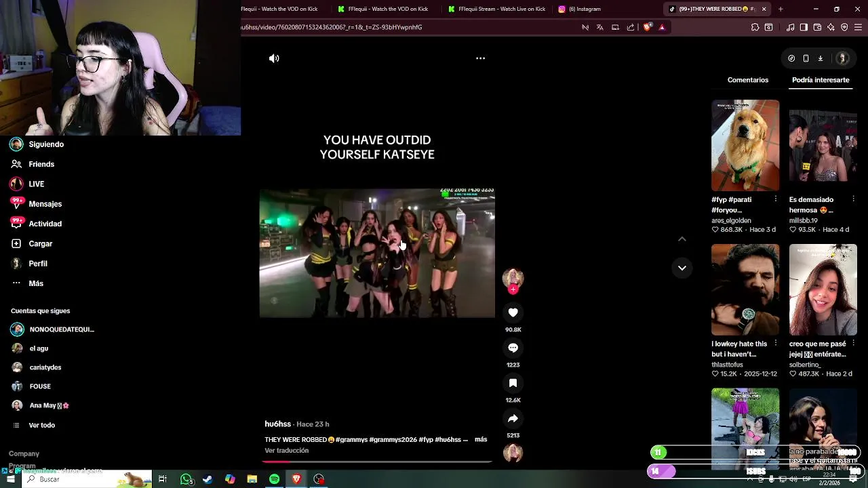Switch to FFlequii Stream Watch Live tab
Viewport: 868px width, 488px height.
(x=497, y=9)
